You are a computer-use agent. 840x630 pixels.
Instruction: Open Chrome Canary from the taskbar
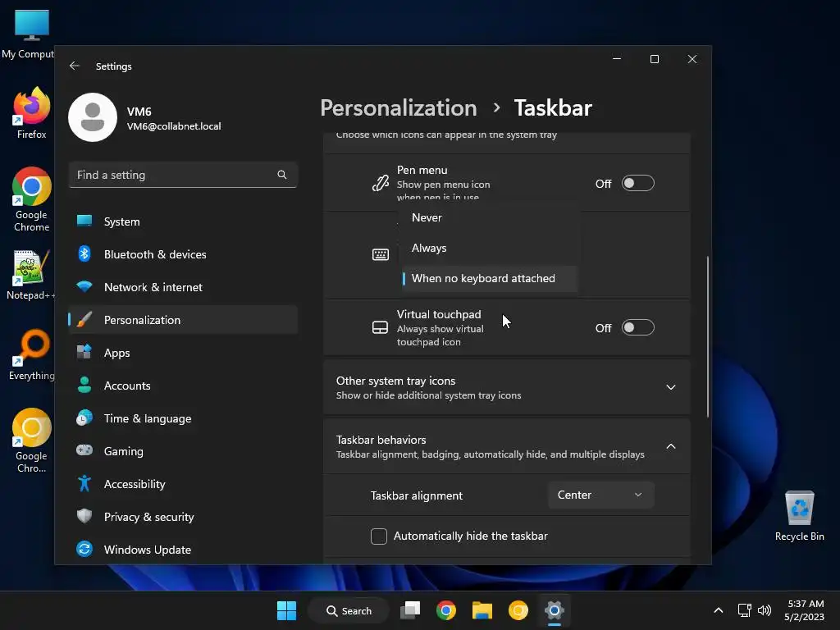coord(518,610)
